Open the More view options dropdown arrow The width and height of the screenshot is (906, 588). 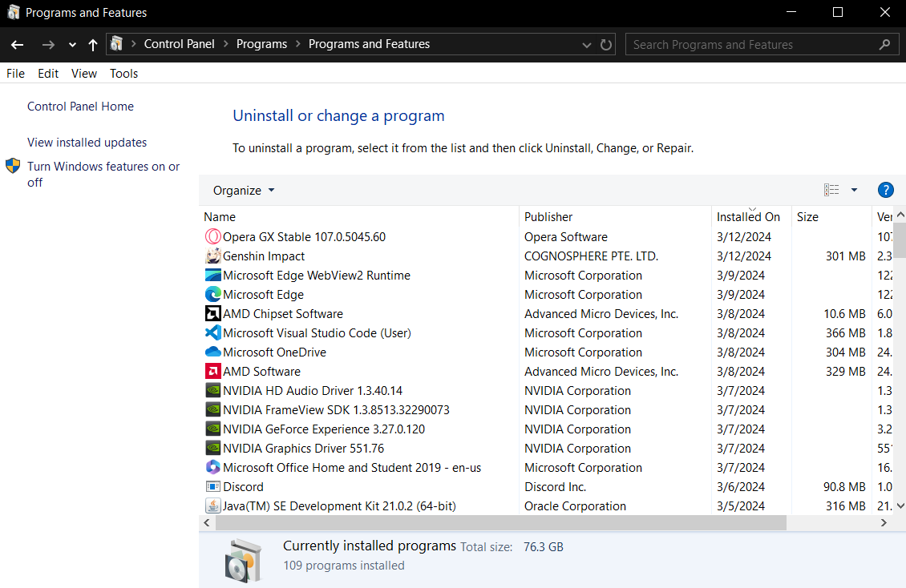854,190
